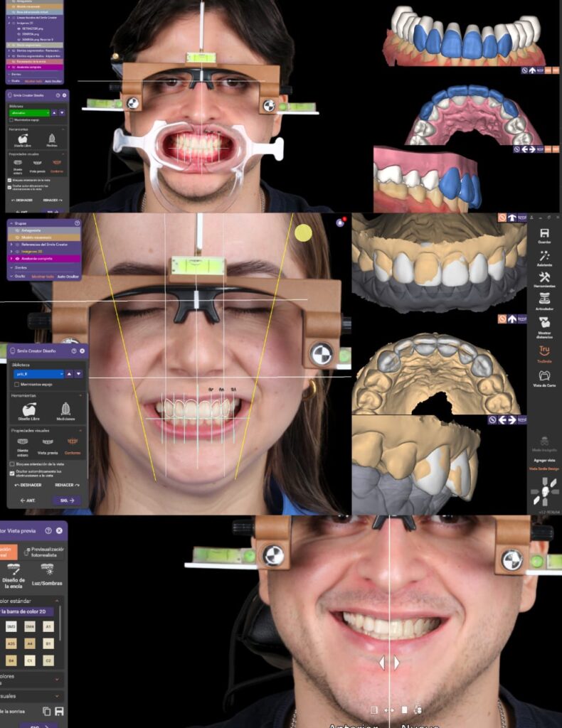Toggle Modo incógnito in the sidebar
The width and height of the screenshot is (562, 728).
click(544, 444)
